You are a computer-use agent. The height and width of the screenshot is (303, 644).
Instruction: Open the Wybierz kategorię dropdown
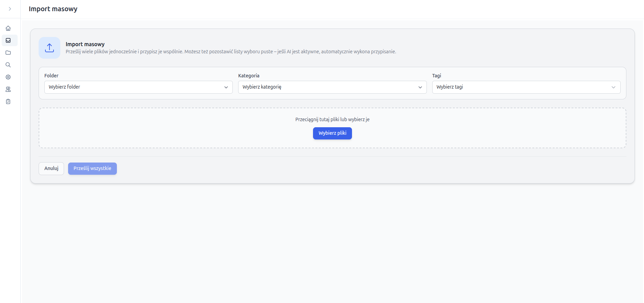(x=332, y=87)
